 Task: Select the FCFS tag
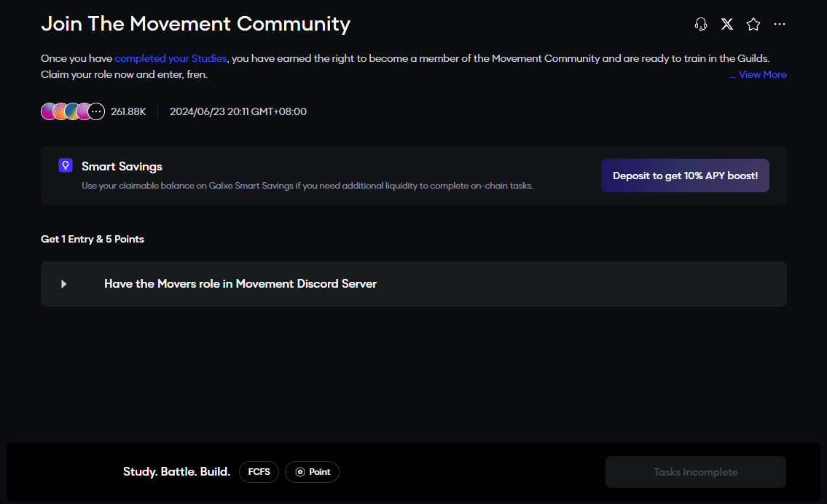tap(259, 472)
